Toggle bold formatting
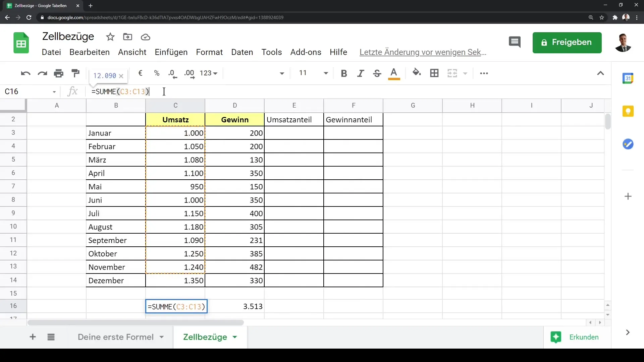 click(344, 73)
